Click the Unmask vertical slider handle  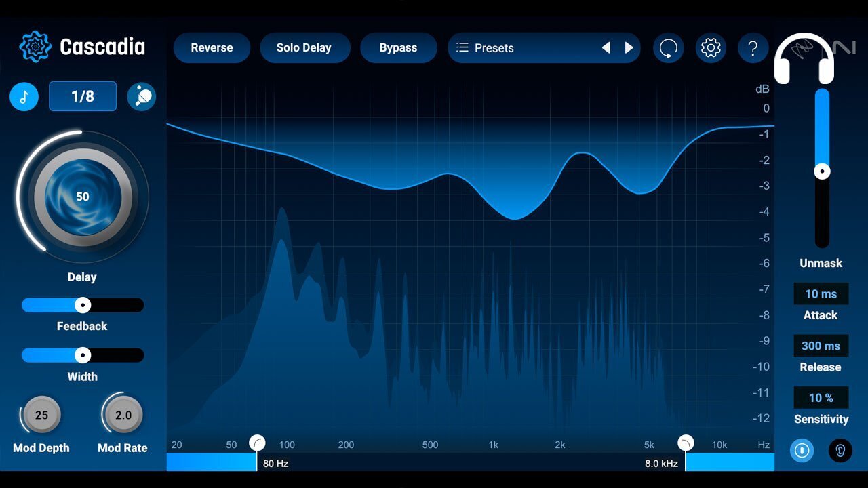(x=822, y=171)
